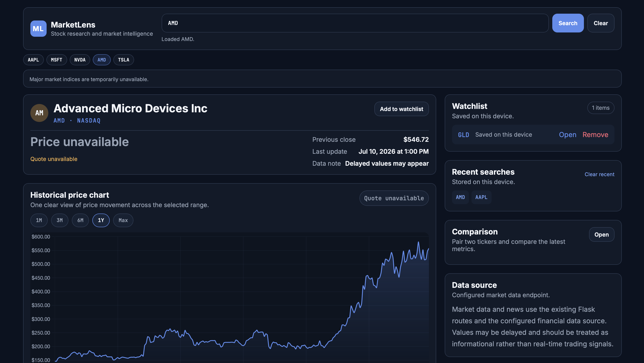This screenshot has width=644, height=363.
Task: Switch chart range to 6M
Action: click(80, 220)
